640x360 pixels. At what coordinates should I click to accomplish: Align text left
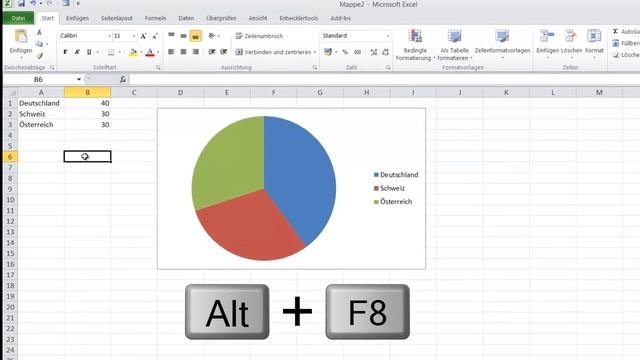(171, 52)
